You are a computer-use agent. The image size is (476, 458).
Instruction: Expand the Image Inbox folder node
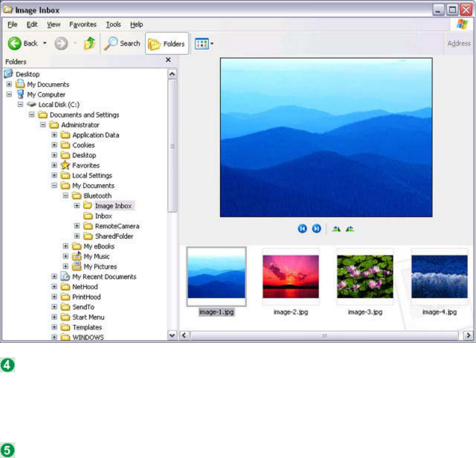[77, 206]
